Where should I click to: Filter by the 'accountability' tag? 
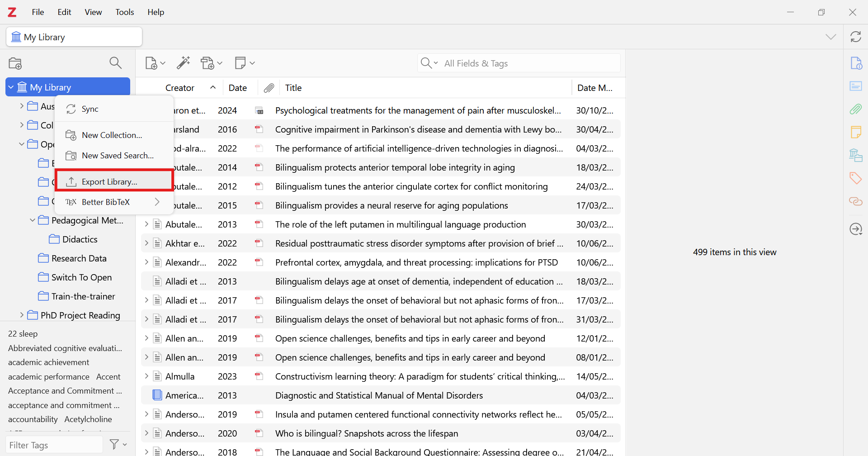pos(33,419)
